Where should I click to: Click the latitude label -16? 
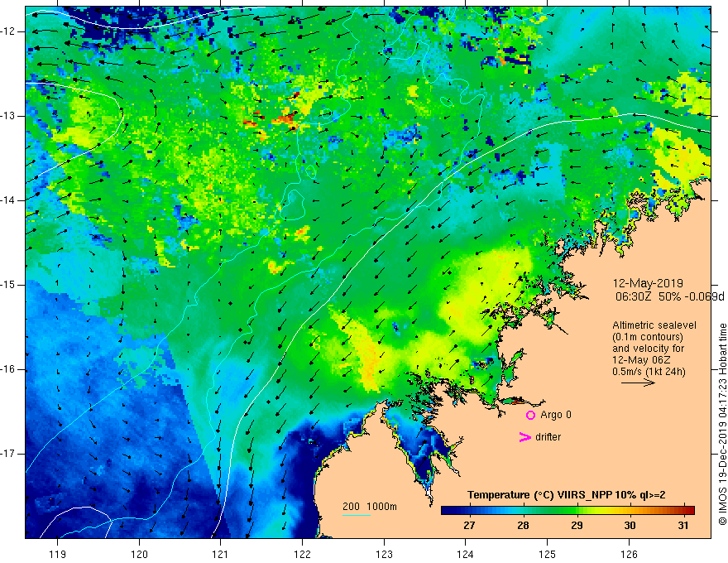coord(8,369)
